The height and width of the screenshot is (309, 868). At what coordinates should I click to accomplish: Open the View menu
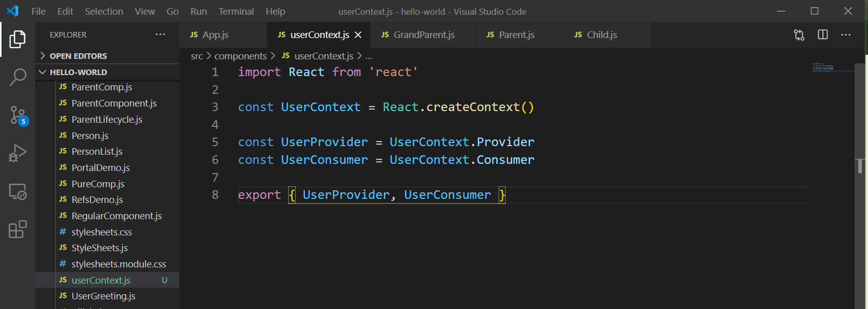click(x=145, y=11)
